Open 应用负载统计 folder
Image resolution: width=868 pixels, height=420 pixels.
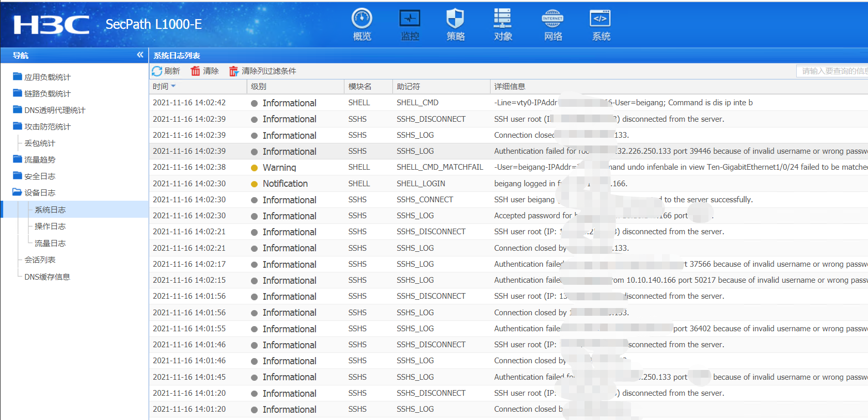[x=47, y=77]
